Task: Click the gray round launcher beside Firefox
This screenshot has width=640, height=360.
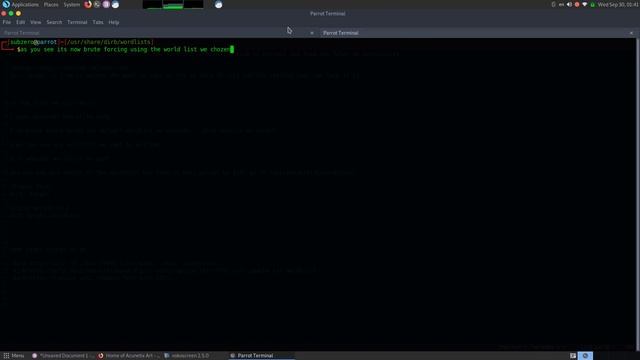Action: click(97, 4)
